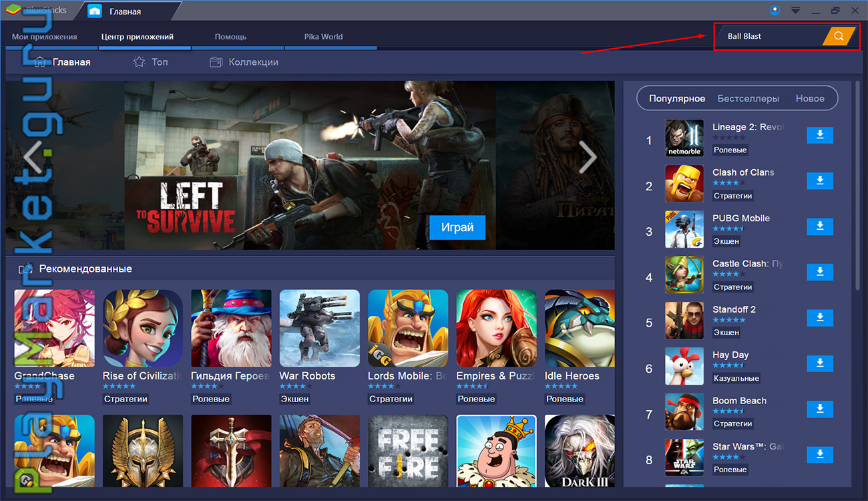The image size is (868, 501).
Task: Click the Idle Heroes title text
Action: [572, 376]
